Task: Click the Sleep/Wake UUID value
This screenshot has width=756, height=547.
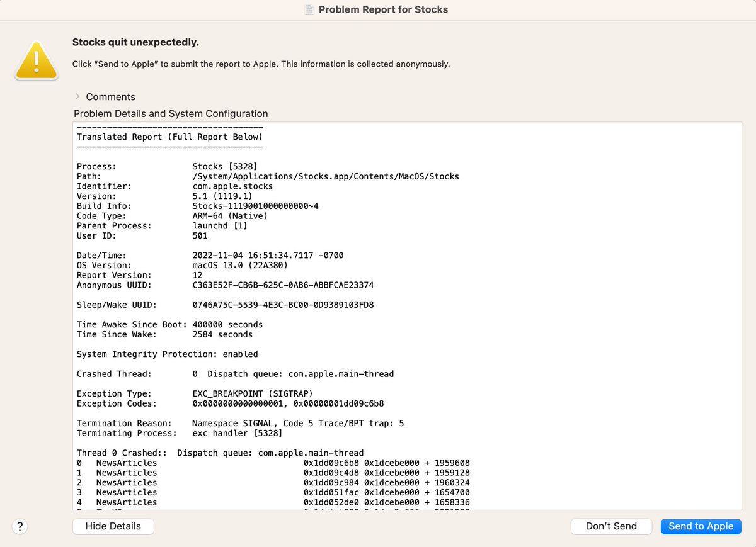Action: [x=283, y=305]
